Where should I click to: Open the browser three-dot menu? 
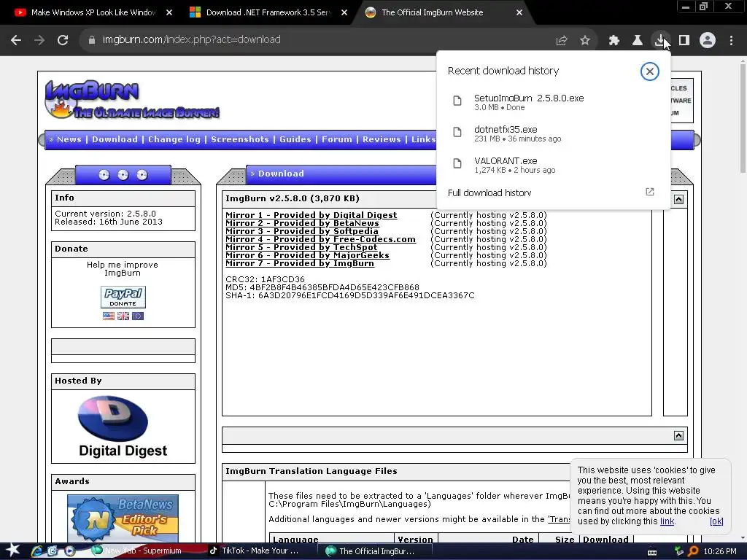[x=731, y=41]
